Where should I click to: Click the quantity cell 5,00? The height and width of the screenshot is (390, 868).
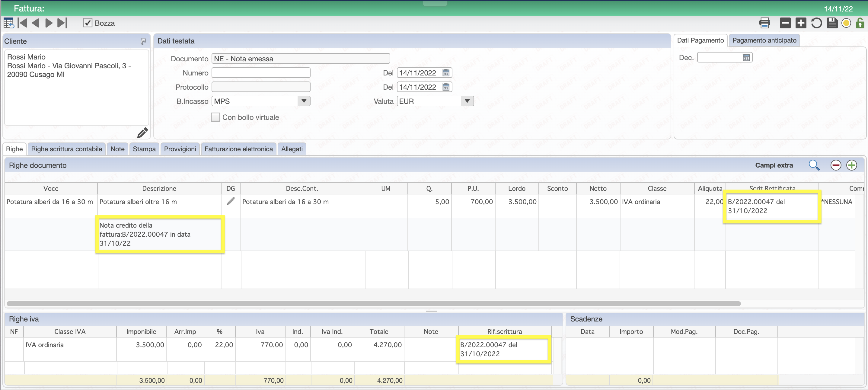point(429,206)
